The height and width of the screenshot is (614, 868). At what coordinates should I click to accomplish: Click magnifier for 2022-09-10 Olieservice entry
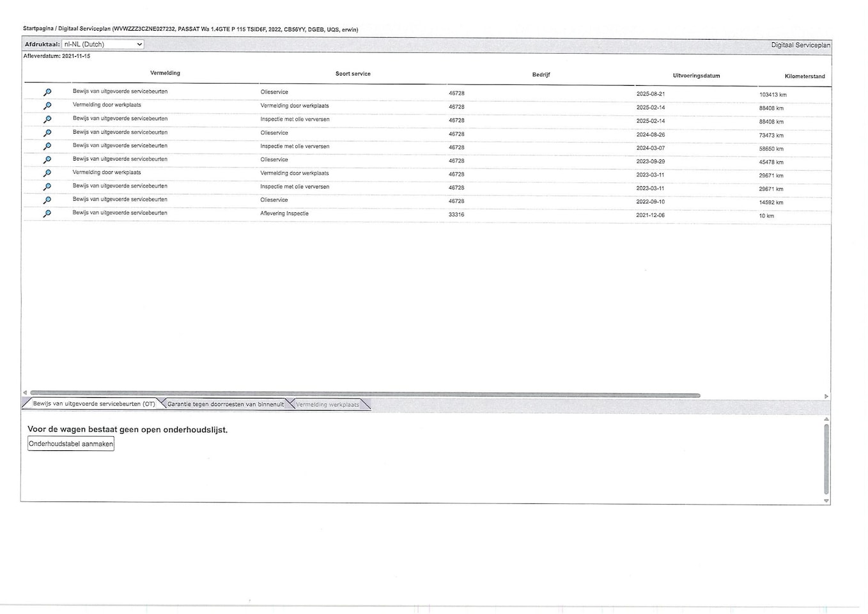coord(47,200)
